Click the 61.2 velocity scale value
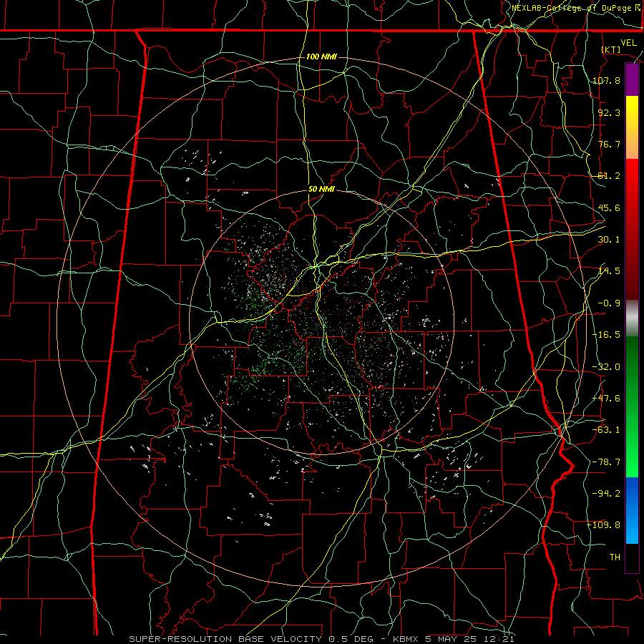Viewport: 644px width, 644px height. [x=609, y=176]
